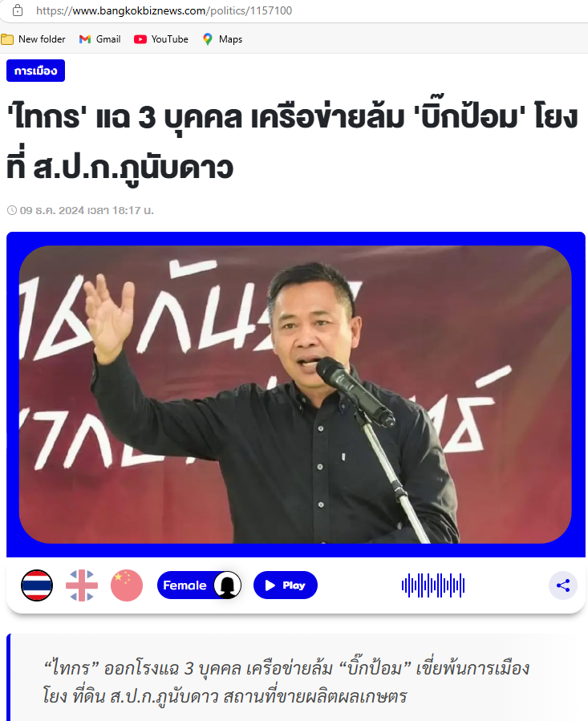This screenshot has height=721, width=588.
Task: Select Chinese flag language icon
Action: pyautogui.click(x=127, y=585)
